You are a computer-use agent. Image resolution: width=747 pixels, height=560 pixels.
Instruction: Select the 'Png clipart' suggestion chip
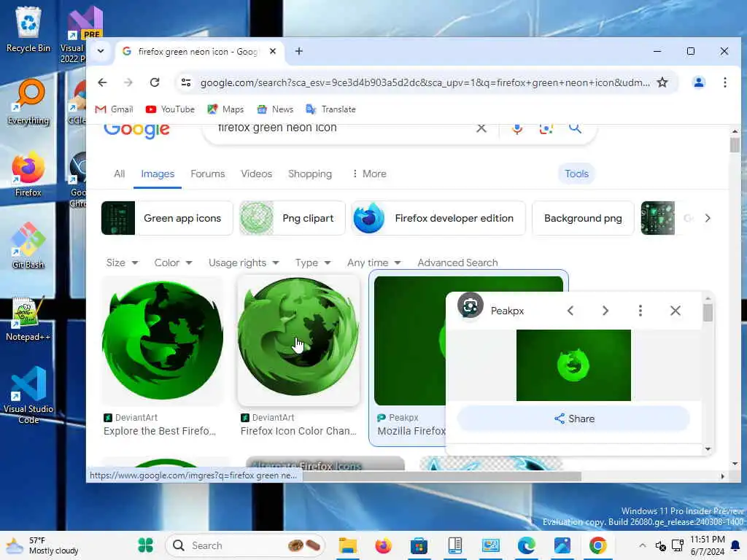(x=292, y=218)
